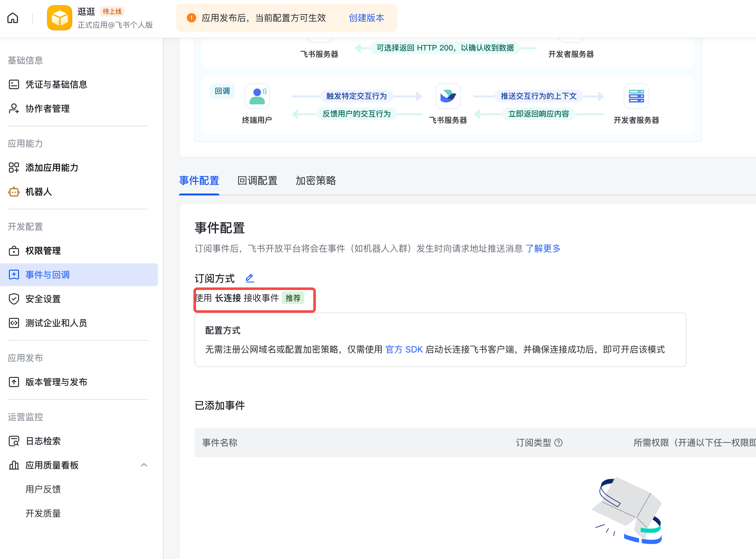Click the 创建版本 link in top banner
Image resolution: width=756 pixels, height=559 pixels.
[366, 18]
